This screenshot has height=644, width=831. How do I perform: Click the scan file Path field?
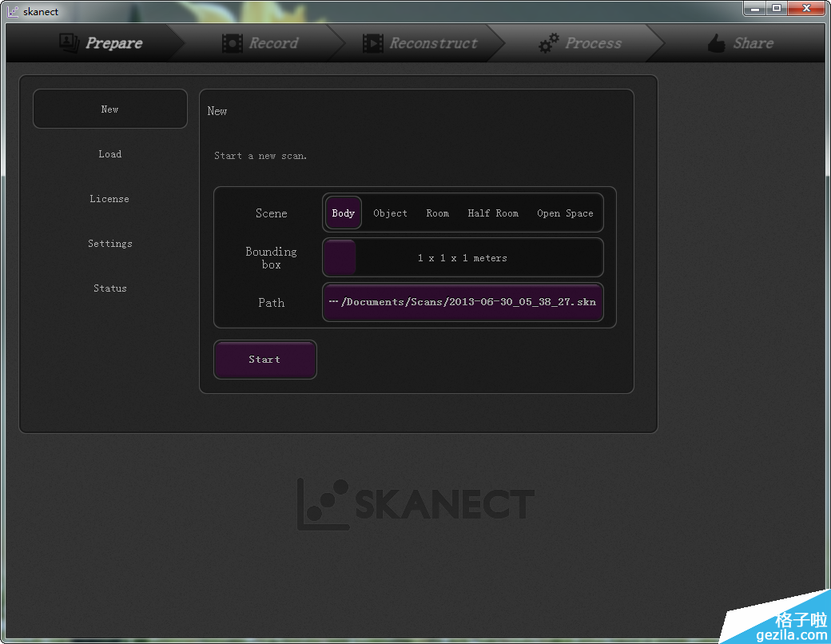[463, 302]
